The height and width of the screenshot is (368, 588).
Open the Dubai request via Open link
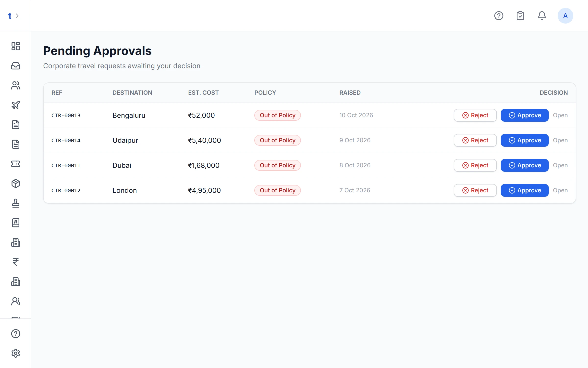[560, 165]
